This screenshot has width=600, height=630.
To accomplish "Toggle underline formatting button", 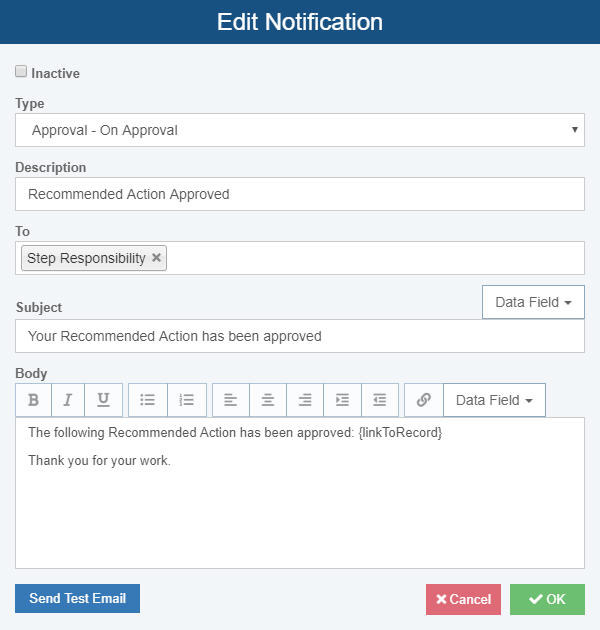I will [103, 400].
